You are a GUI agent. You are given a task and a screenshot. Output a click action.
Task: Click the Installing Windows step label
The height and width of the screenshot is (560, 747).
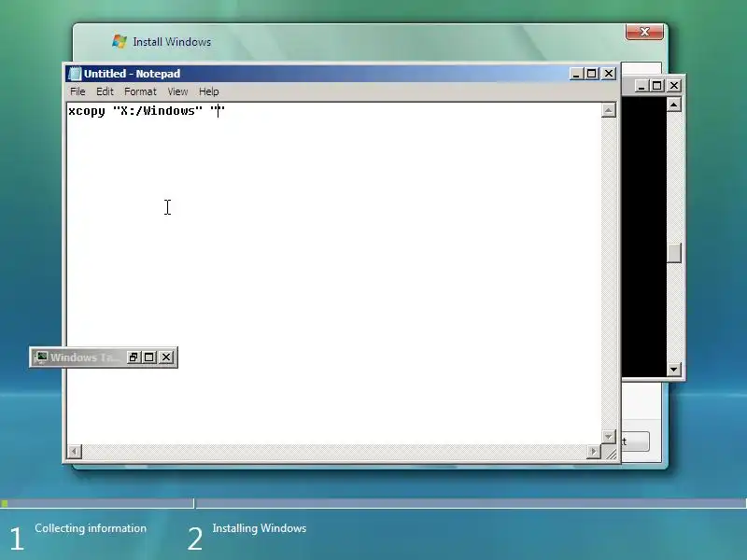260,528
